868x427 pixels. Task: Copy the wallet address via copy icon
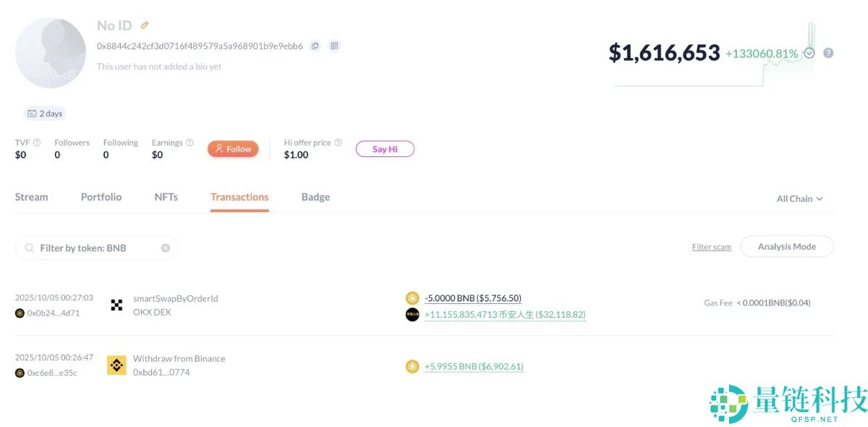click(x=315, y=46)
